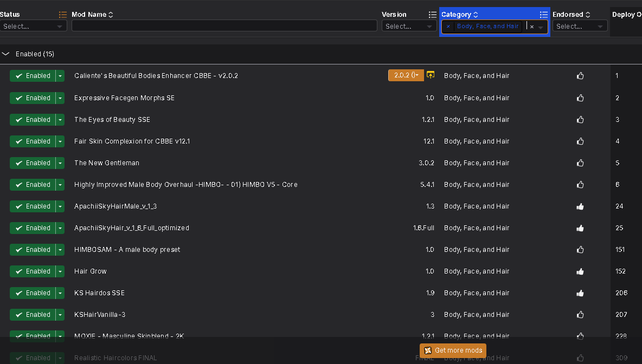The width and height of the screenshot is (642, 364).
Task: Click the Deploy Order column header
Action: [626, 15]
